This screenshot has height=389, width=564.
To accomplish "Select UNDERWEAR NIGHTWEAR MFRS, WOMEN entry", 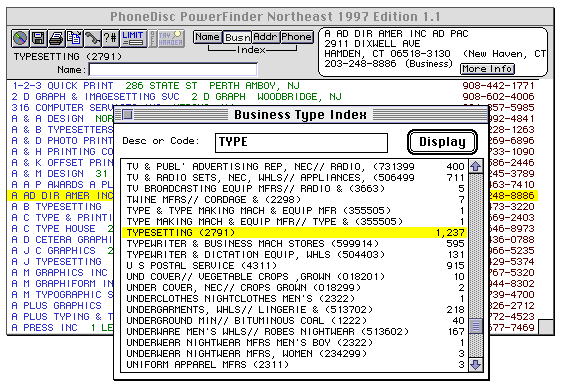I will pos(294,354).
